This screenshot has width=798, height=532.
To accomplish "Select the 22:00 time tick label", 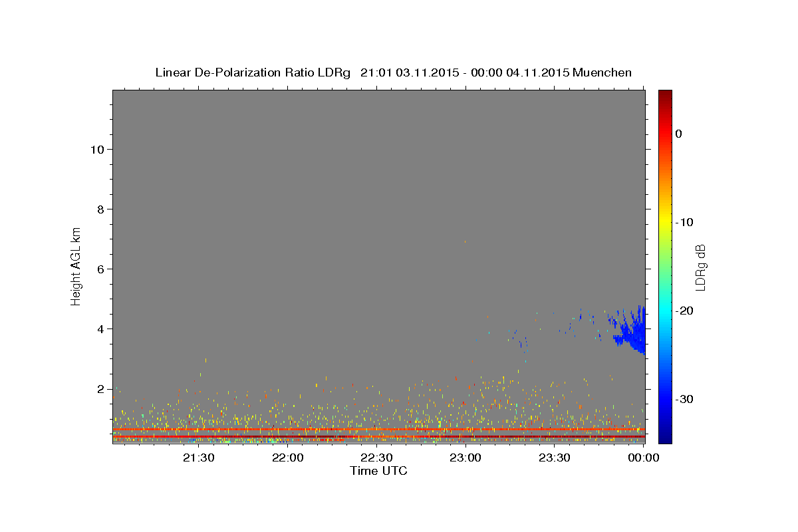I will (x=287, y=458).
